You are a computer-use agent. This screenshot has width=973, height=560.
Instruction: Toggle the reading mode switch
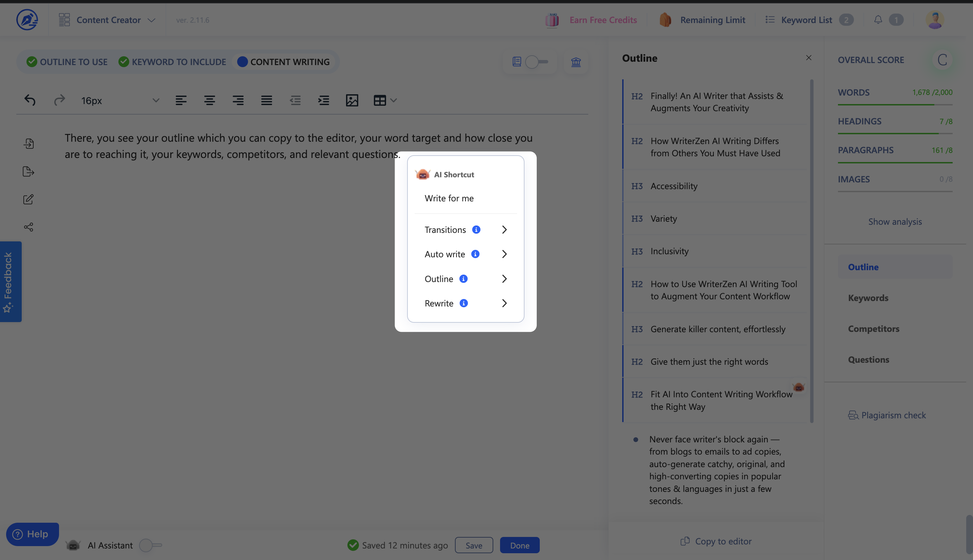536,62
